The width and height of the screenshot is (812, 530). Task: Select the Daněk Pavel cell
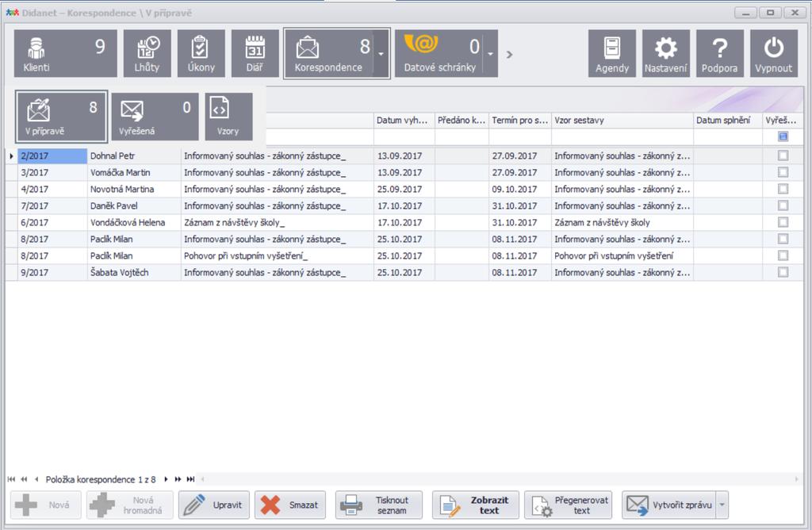[134, 205]
